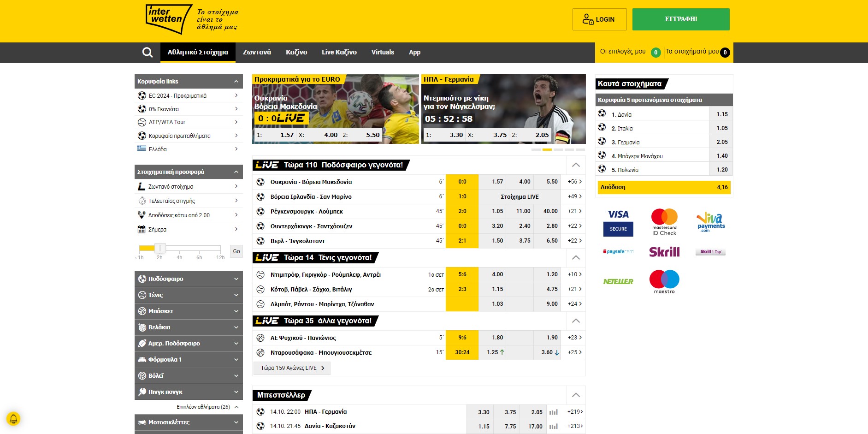Click the soccer icon beside Μπάγερν Μονάχου

(602, 155)
